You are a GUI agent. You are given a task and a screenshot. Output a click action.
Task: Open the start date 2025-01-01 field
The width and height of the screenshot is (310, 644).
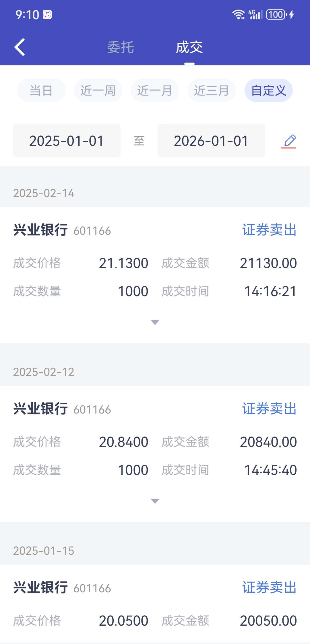pos(67,141)
